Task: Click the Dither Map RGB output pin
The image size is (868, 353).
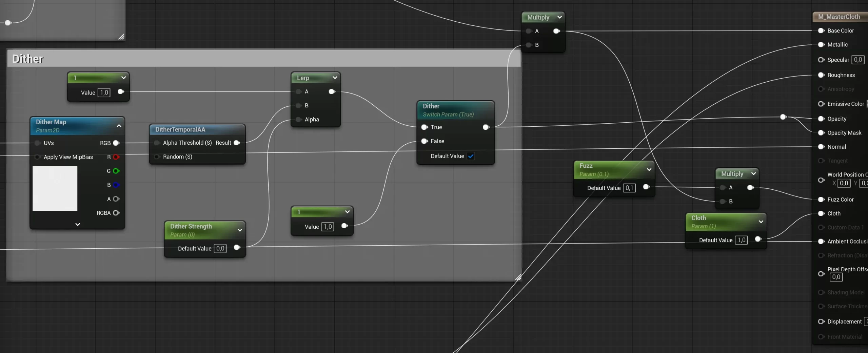Action: click(x=116, y=143)
